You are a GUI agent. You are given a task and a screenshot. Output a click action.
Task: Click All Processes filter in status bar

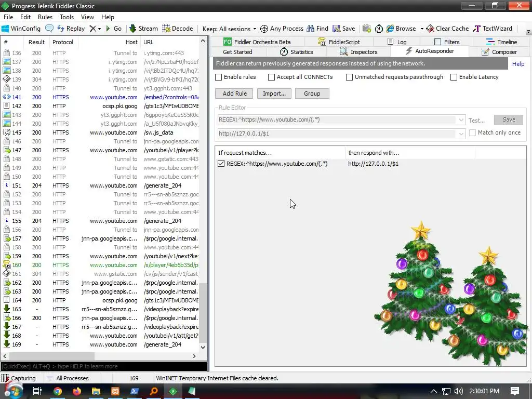[68, 378]
